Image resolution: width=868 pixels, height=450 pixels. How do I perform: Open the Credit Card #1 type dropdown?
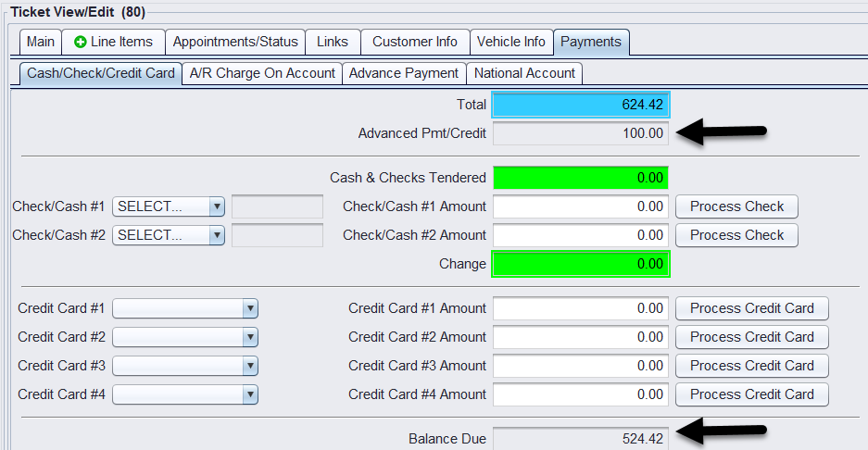(x=249, y=308)
